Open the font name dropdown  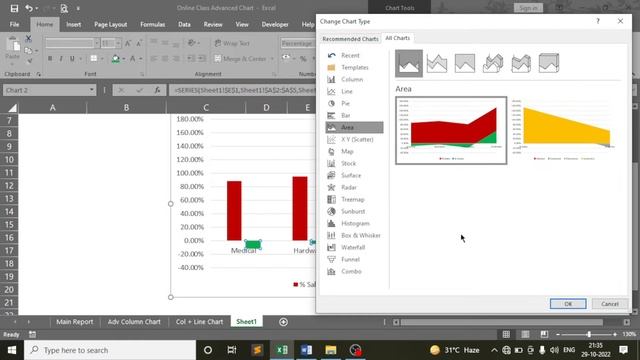[x=97, y=43]
